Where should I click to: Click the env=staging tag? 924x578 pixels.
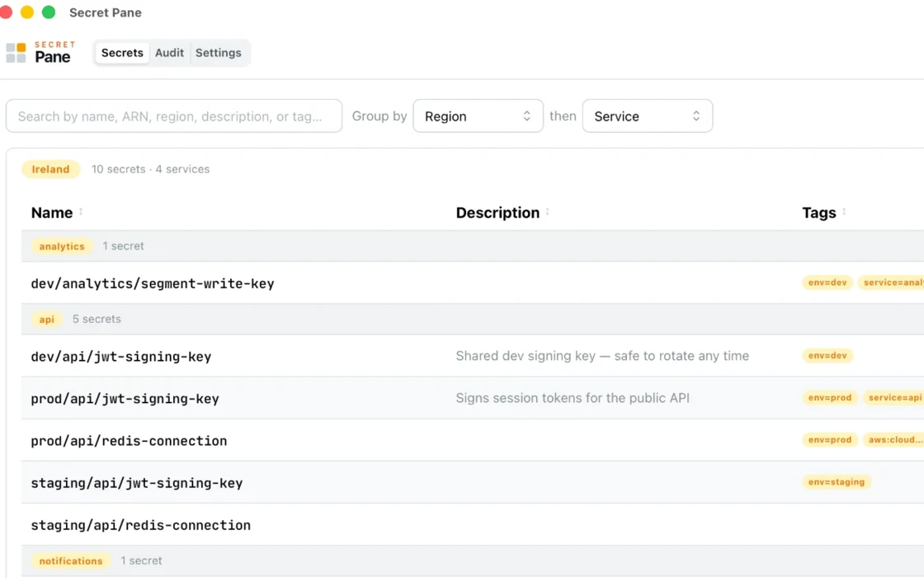click(837, 482)
